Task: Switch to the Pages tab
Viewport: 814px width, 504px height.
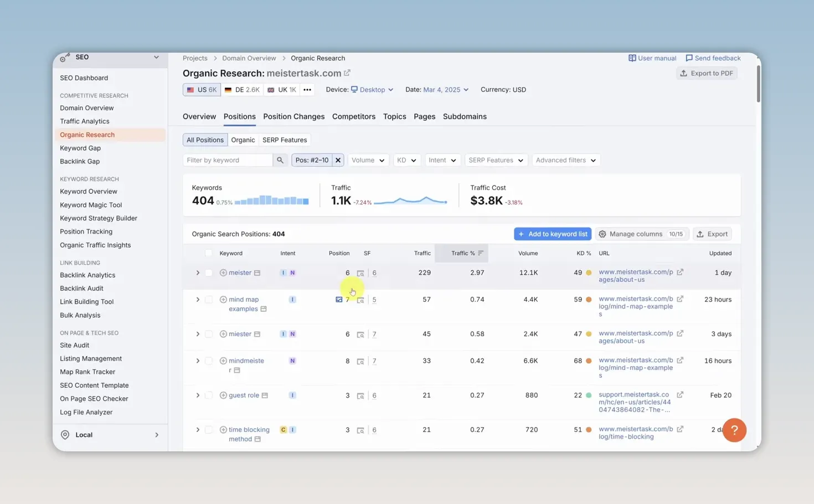Action: click(425, 116)
